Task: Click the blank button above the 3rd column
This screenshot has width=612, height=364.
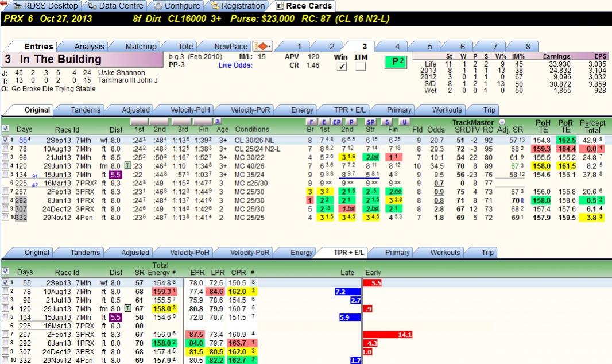Action: (x=181, y=121)
